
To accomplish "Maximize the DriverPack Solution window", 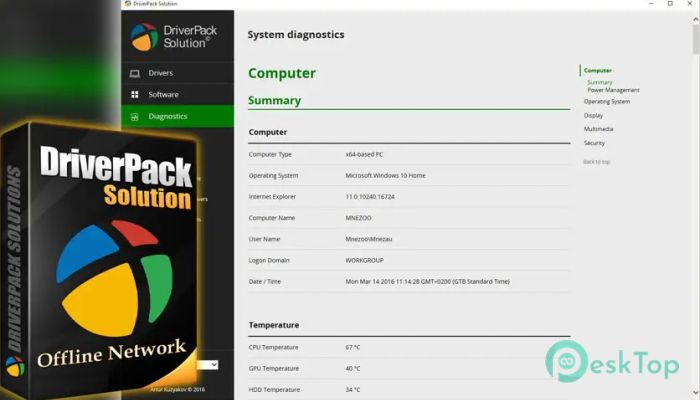I will click(671, 4).
